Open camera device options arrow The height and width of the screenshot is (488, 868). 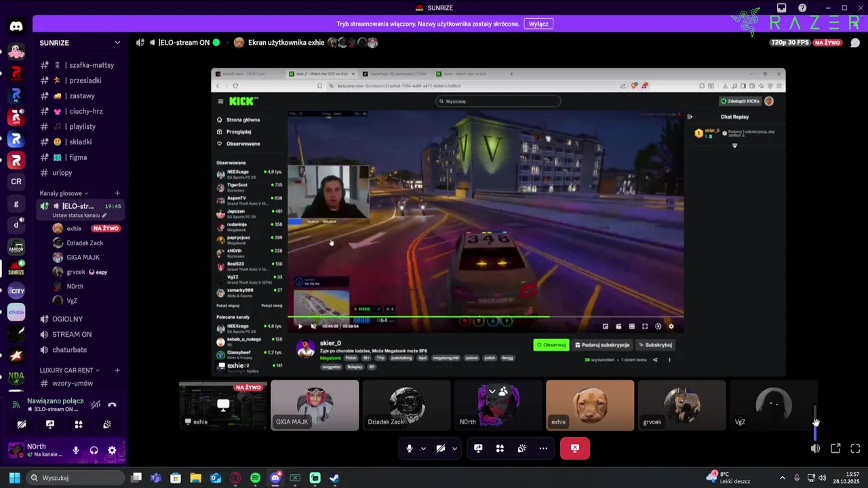pos(455,448)
